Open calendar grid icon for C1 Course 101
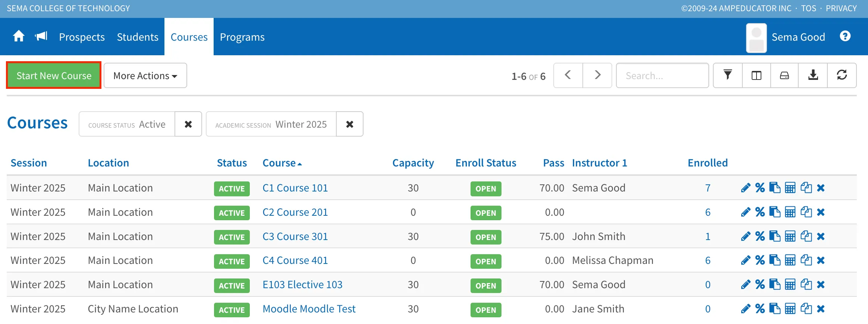The height and width of the screenshot is (324, 868). (790, 188)
